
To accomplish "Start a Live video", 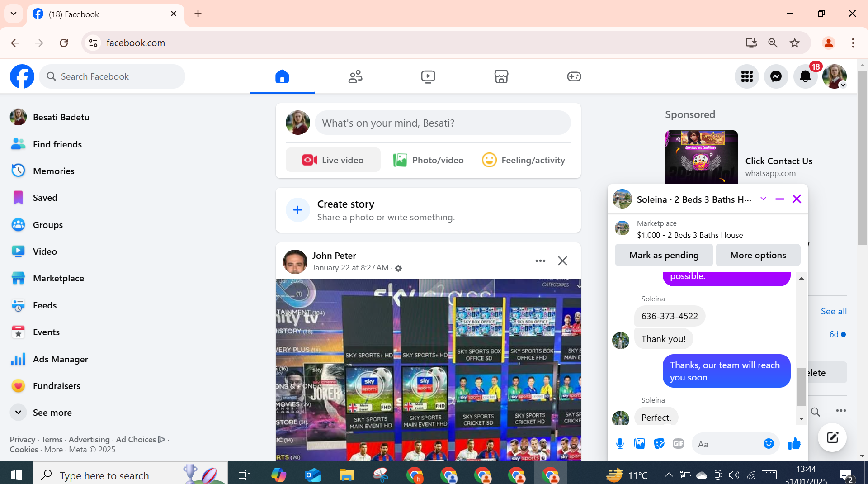I will tap(333, 160).
